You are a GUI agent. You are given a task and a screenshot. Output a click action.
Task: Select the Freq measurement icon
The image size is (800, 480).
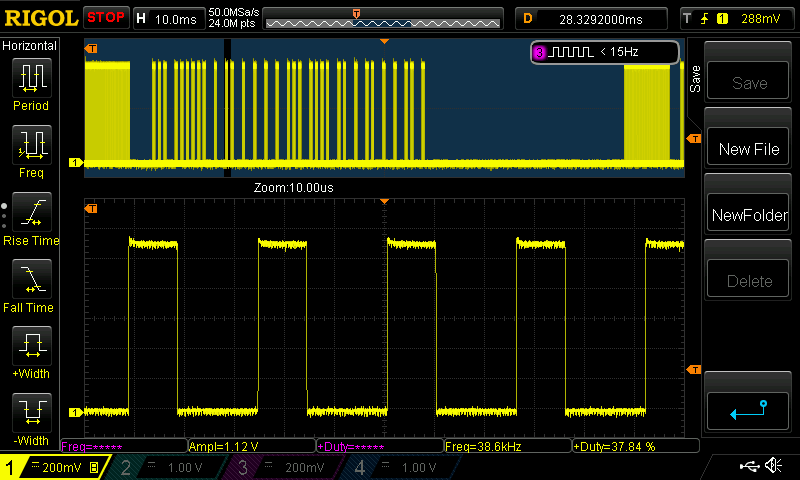[31, 146]
